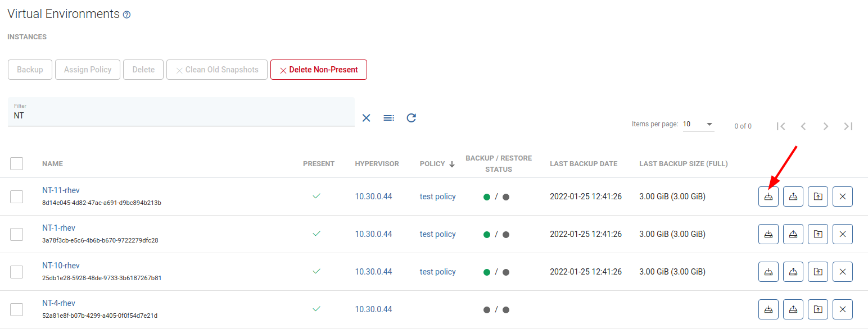Click the Delete Non-Present button
The width and height of the screenshot is (868, 329).
pos(318,70)
